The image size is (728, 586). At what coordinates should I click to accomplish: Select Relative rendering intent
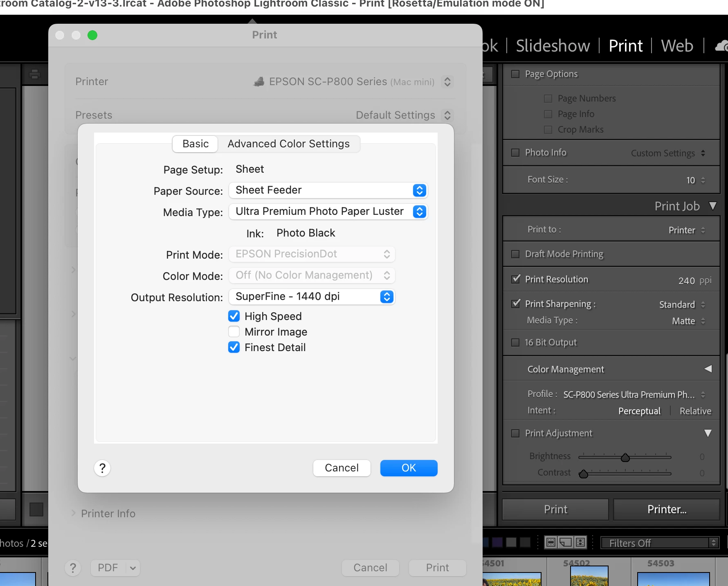tap(695, 411)
